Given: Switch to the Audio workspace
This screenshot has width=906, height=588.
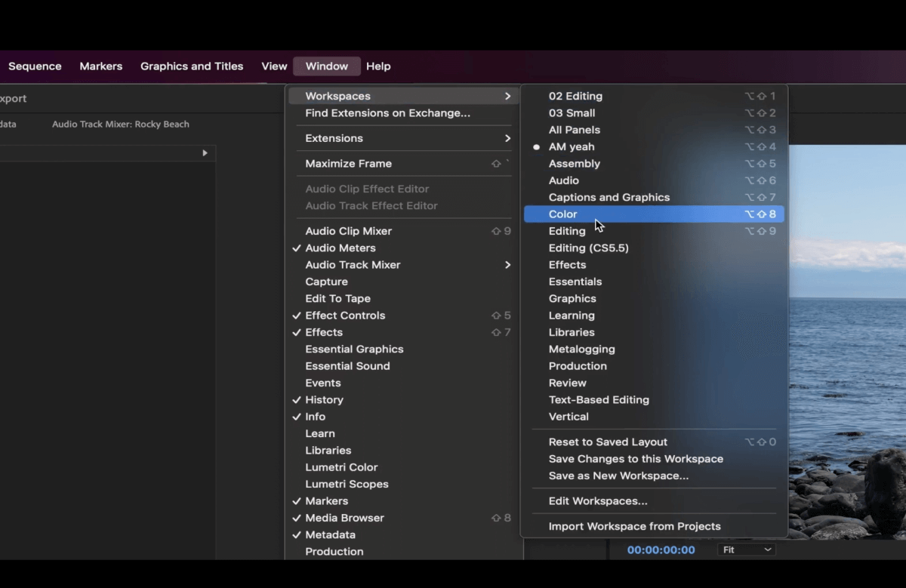Looking at the screenshot, I should (654, 180).
